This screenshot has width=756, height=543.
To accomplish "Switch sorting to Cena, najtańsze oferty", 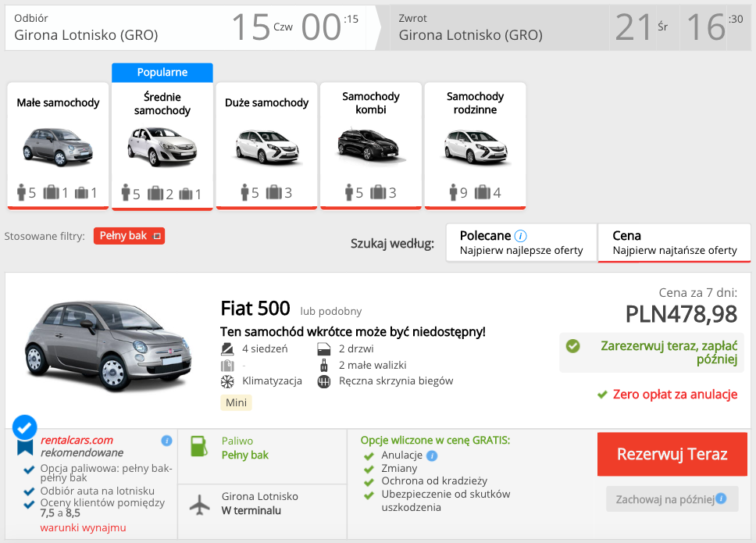I will coord(673,242).
